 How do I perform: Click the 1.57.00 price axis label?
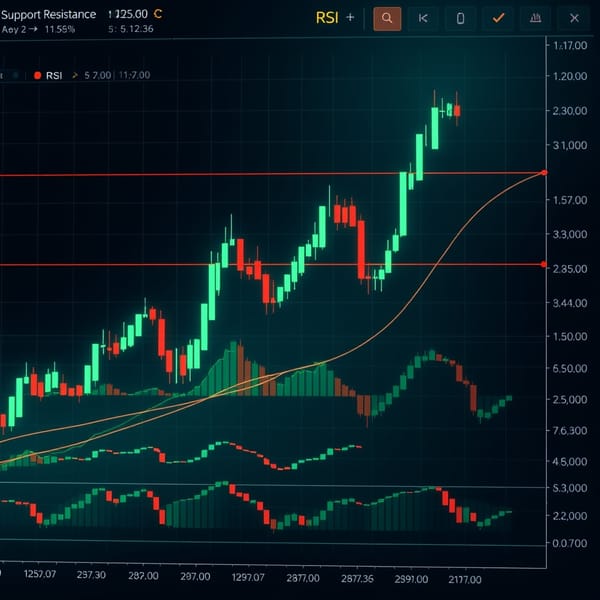click(570, 200)
